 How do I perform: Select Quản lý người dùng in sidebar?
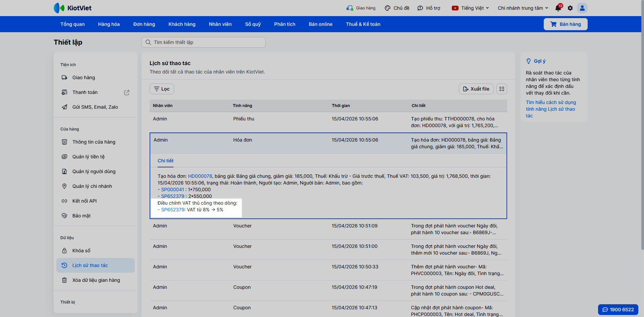tap(94, 171)
